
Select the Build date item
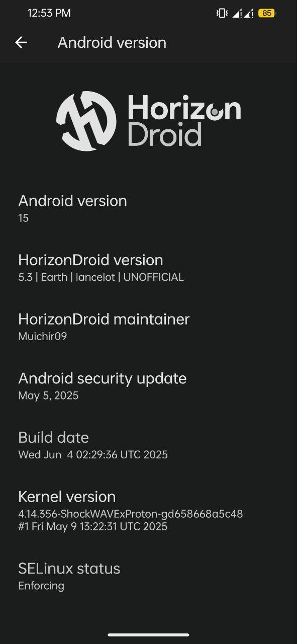148,445
